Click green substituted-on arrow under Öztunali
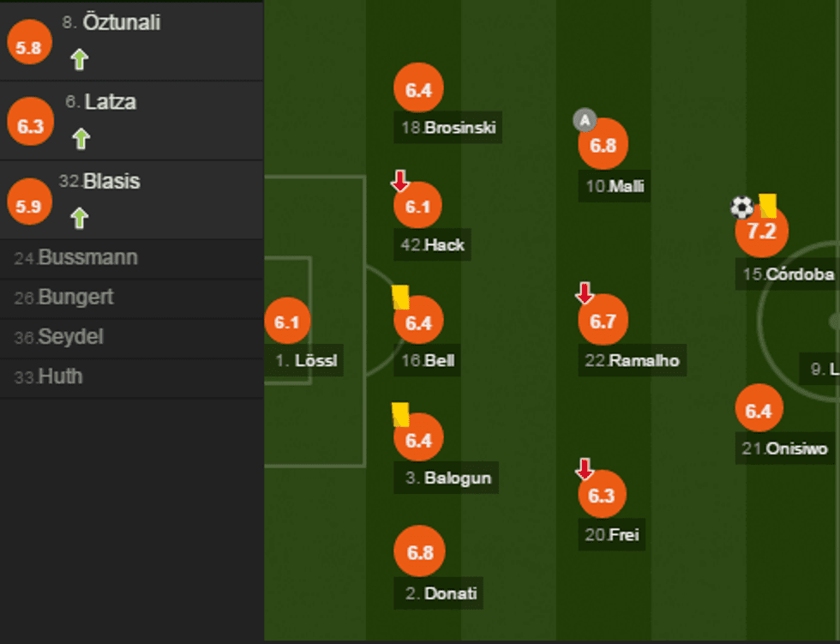Viewport: 840px width, 644px height. click(80, 59)
